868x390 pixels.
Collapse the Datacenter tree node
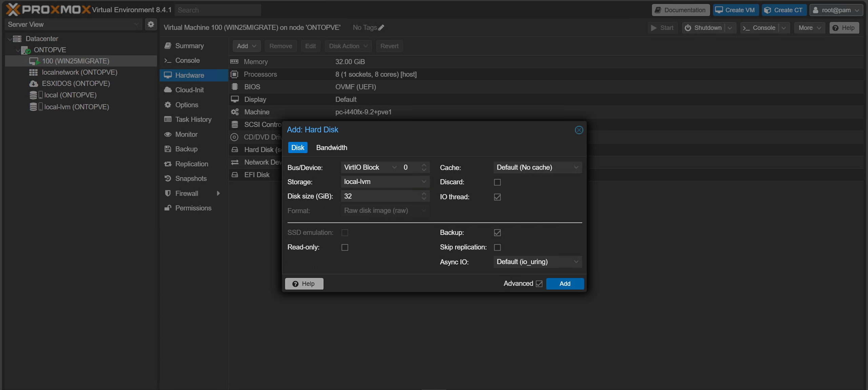pos(9,39)
